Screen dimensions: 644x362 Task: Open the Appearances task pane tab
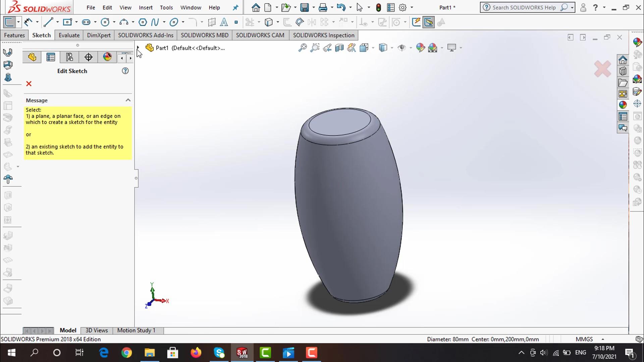(623, 105)
